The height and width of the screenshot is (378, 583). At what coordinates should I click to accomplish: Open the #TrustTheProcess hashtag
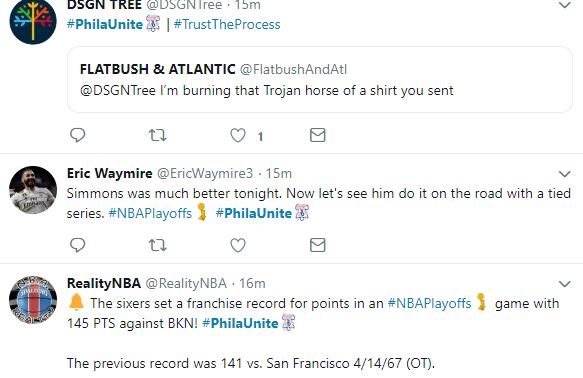tap(227, 25)
